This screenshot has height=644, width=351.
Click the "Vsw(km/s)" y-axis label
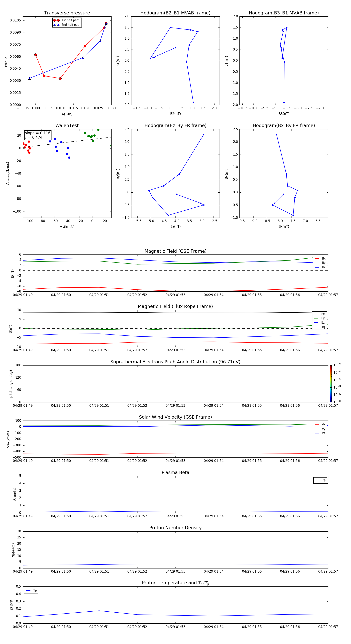pyautogui.click(x=8, y=439)
